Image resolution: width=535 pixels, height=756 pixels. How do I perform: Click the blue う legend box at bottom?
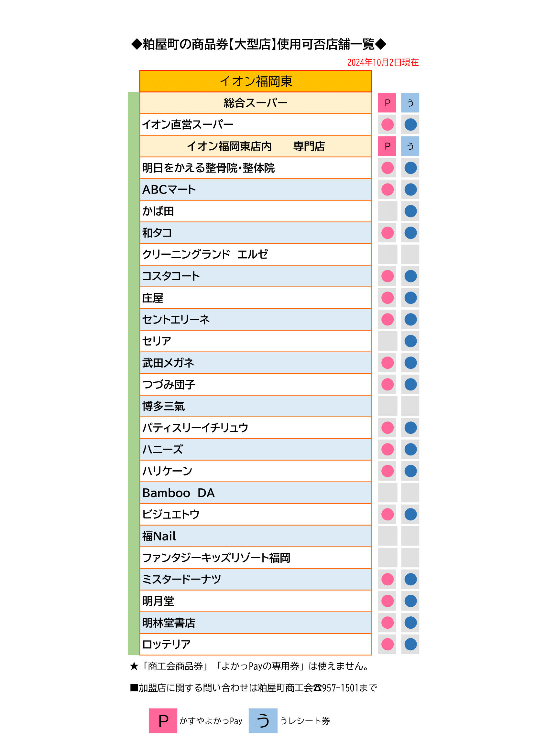tap(263, 721)
